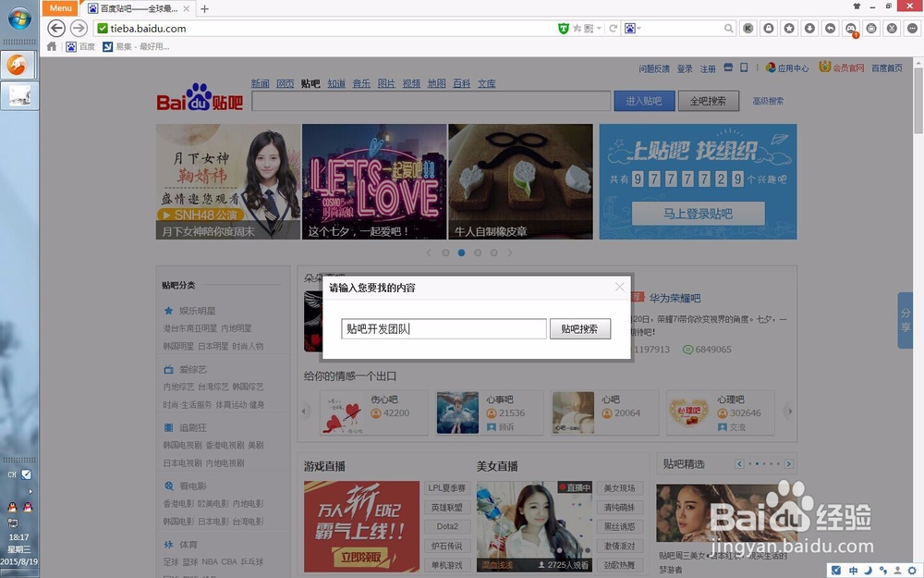Click the K account toolbar icon
Image resolution: width=924 pixels, height=578 pixels.
coord(748,29)
